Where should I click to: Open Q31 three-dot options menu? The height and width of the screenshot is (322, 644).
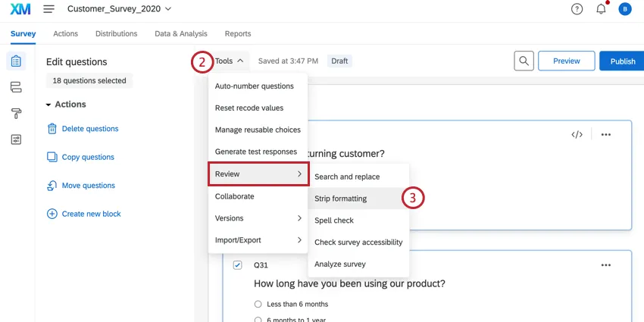coord(605,265)
